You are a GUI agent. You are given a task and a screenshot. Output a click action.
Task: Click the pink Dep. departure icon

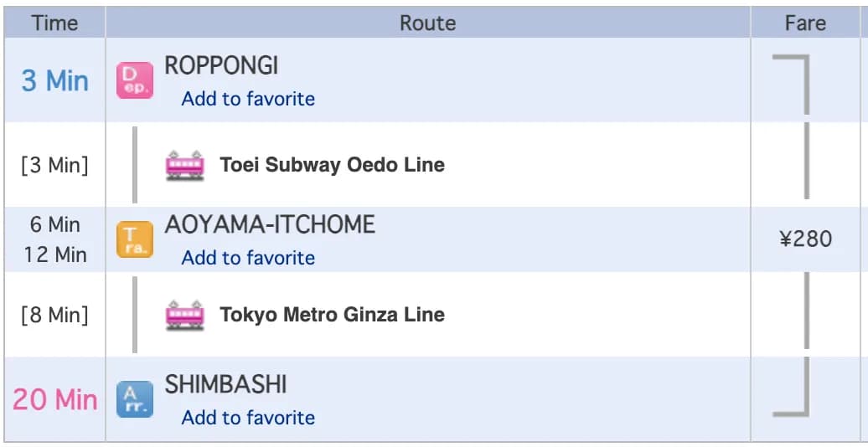pos(135,80)
